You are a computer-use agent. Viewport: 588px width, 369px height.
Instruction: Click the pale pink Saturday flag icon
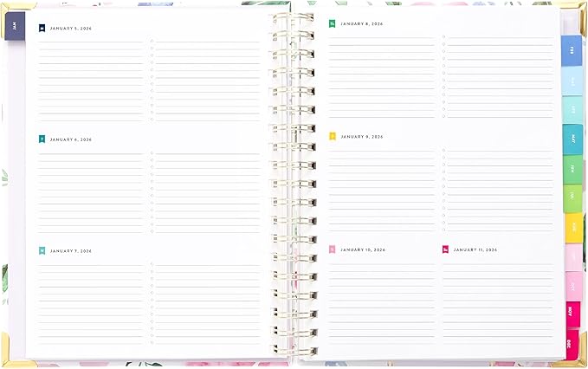(333, 249)
